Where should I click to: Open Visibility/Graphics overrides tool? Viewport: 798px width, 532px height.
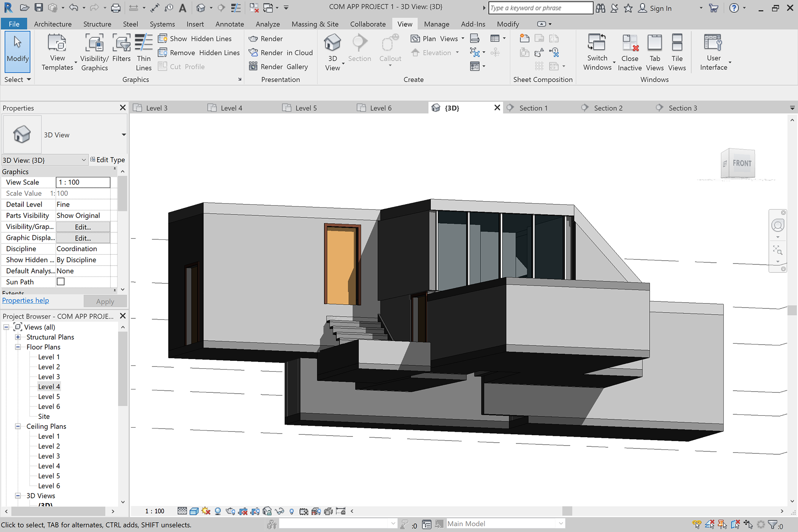coord(94,52)
